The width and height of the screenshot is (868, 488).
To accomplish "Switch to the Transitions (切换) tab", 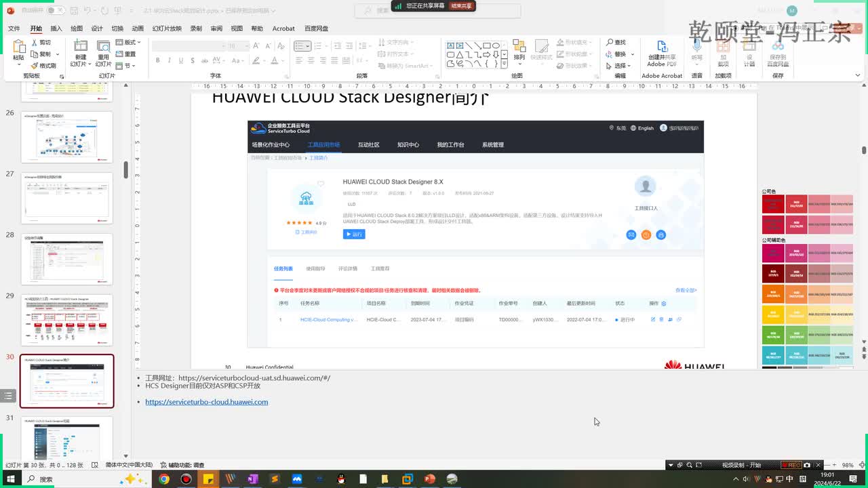I will coord(117,28).
